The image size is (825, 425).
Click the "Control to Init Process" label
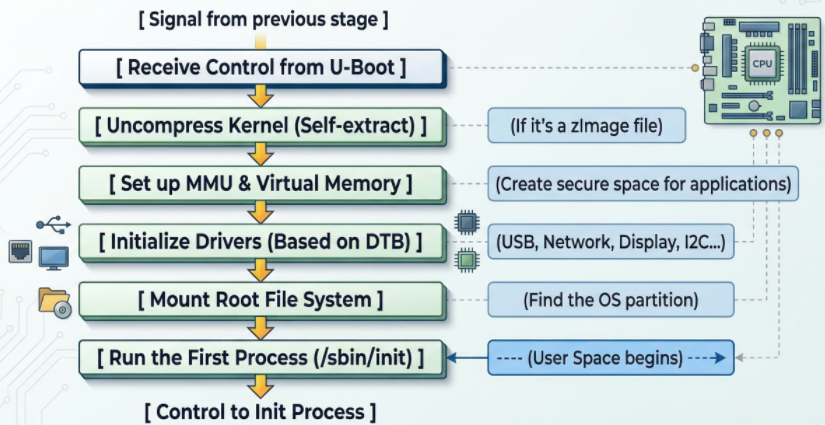pyautogui.click(x=261, y=411)
